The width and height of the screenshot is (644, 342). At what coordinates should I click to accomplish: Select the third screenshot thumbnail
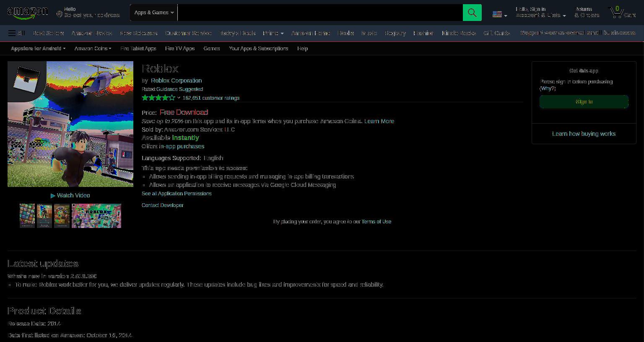pos(62,216)
